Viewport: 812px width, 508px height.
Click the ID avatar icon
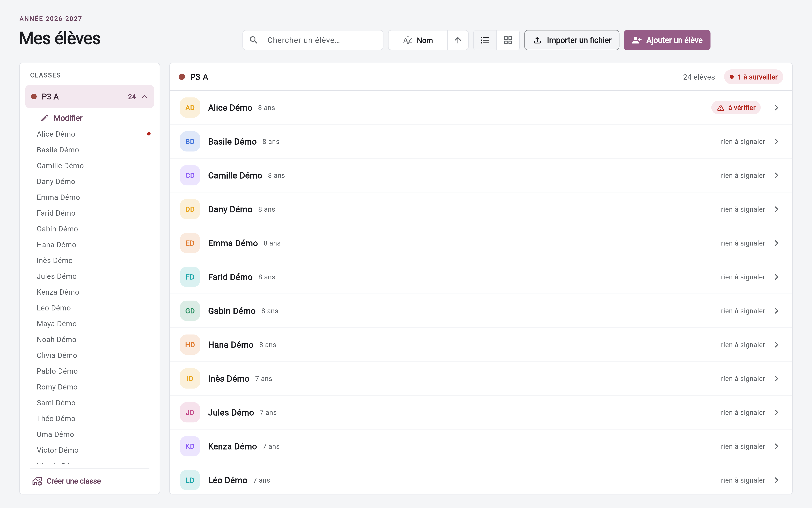click(x=190, y=379)
